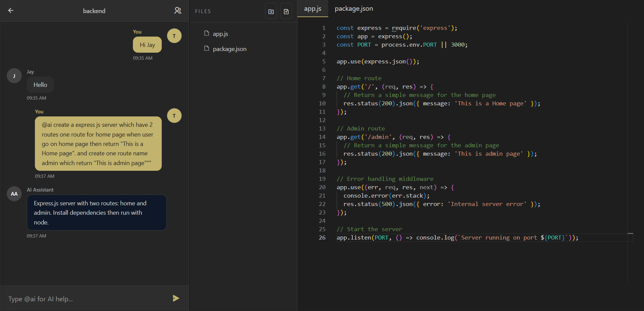Click the T avatar beside the @ai message
The height and width of the screenshot is (311, 644).
174,116
